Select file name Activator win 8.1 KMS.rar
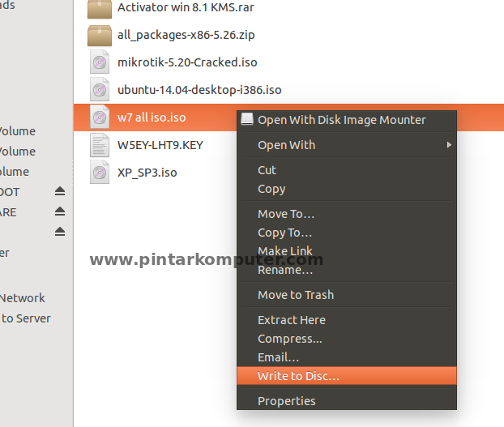 pyautogui.click(x=186, y=7)
